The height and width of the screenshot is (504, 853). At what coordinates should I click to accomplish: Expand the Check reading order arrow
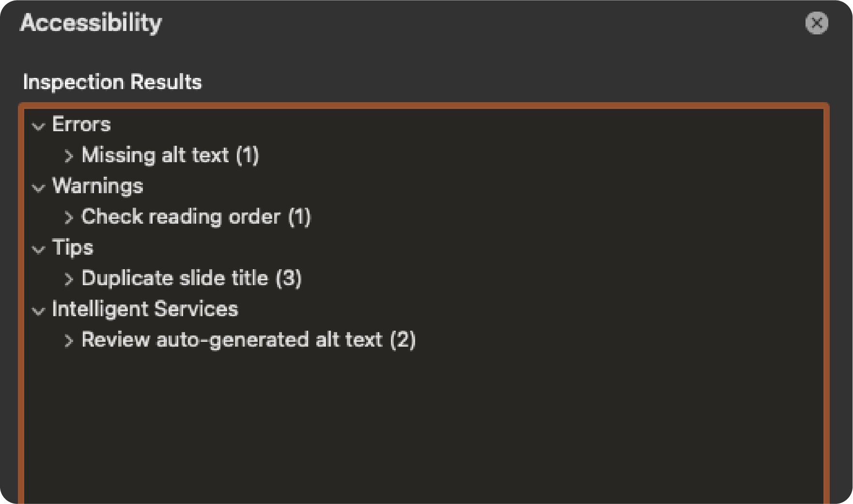[69, 217]
